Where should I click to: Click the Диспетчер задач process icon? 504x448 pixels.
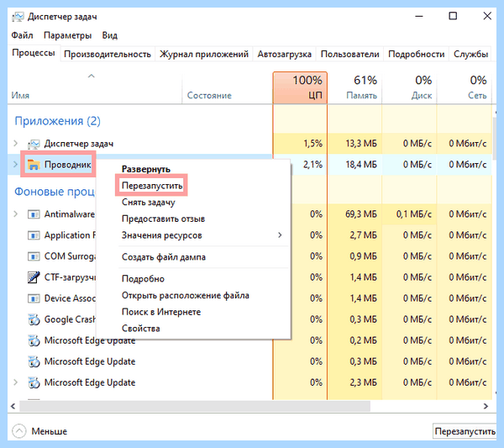(34, 144)
